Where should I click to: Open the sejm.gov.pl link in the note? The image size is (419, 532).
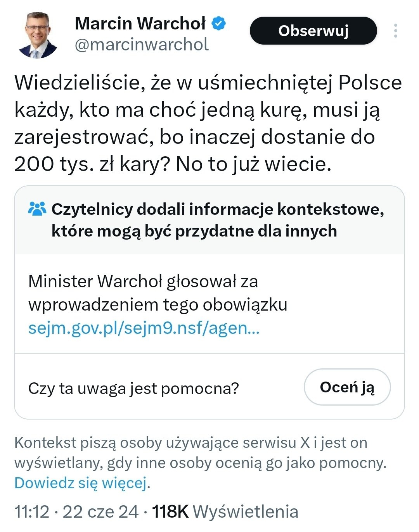(144, 328)
